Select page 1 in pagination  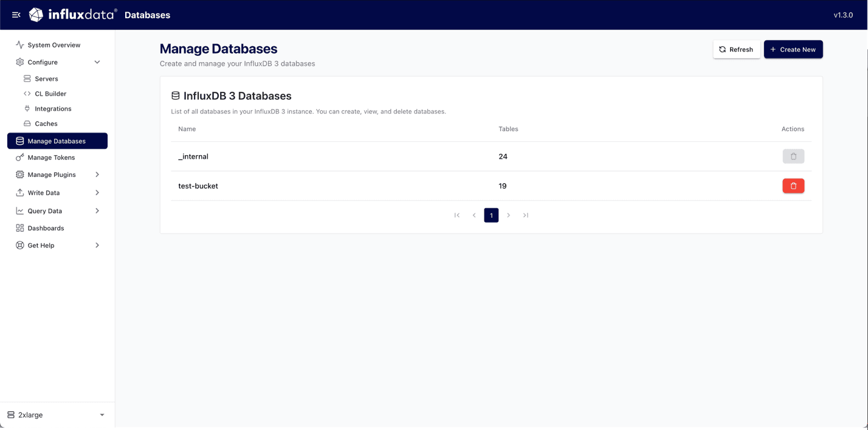click(491, 215)
